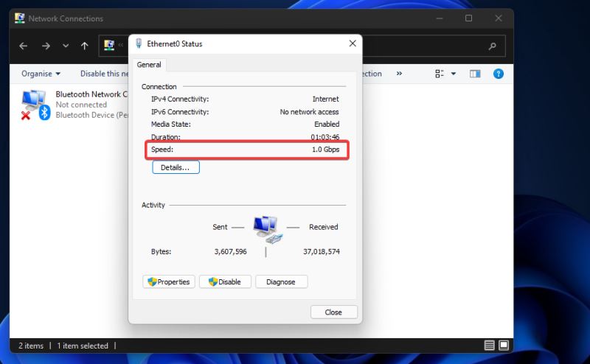This screenshot has height=364, width=590.
Task: Toggle the preview pane icon
Action: click(475, 74)
